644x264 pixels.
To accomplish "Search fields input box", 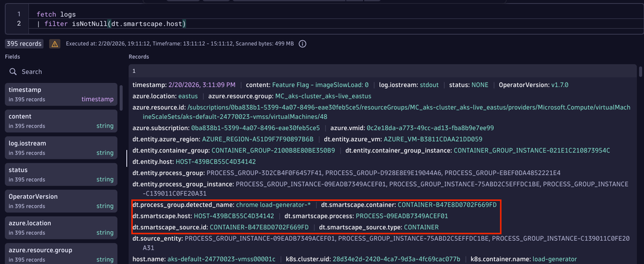I will (62, 71).
